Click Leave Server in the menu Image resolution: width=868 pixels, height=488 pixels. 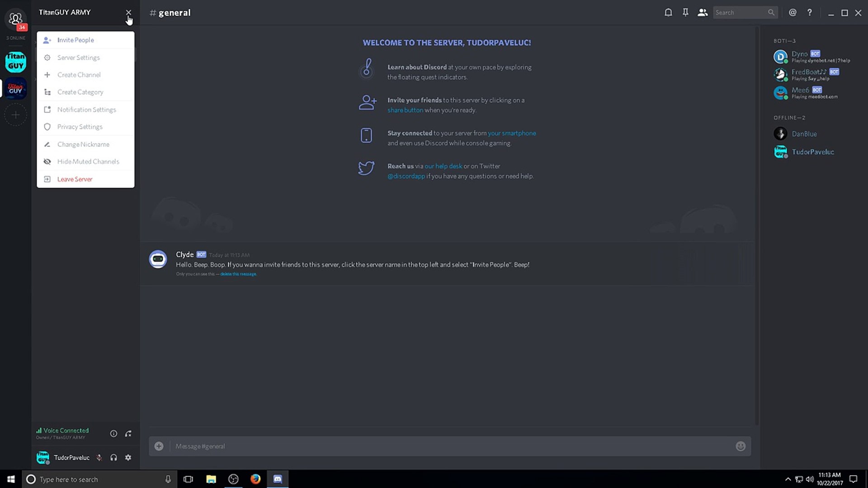(x=74, y=179)
